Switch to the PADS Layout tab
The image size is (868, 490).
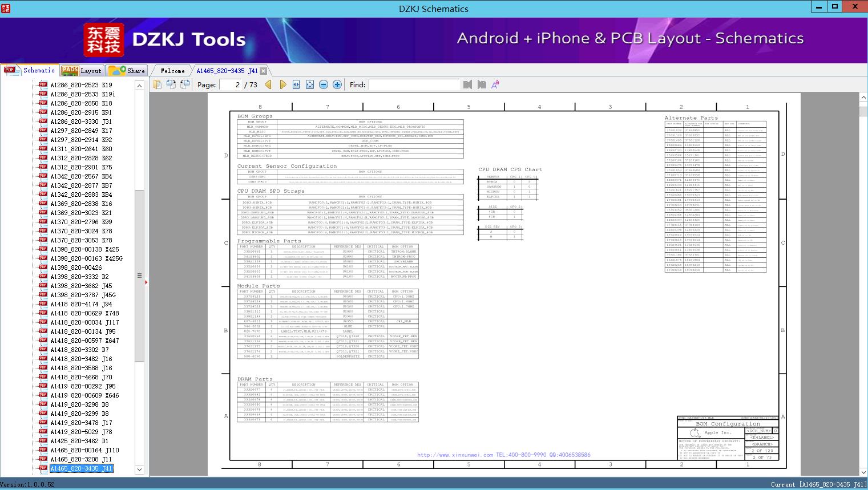coord(81,70)
